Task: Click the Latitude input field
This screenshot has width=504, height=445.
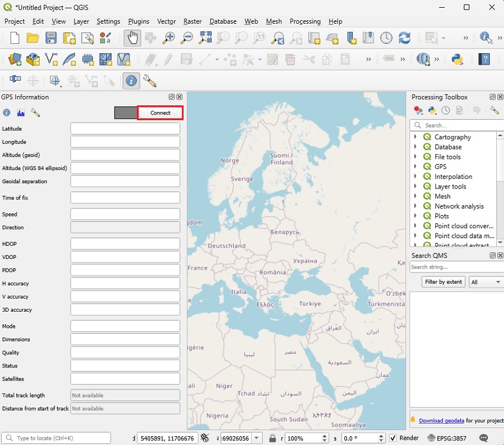Action: [x=125, y=129]
